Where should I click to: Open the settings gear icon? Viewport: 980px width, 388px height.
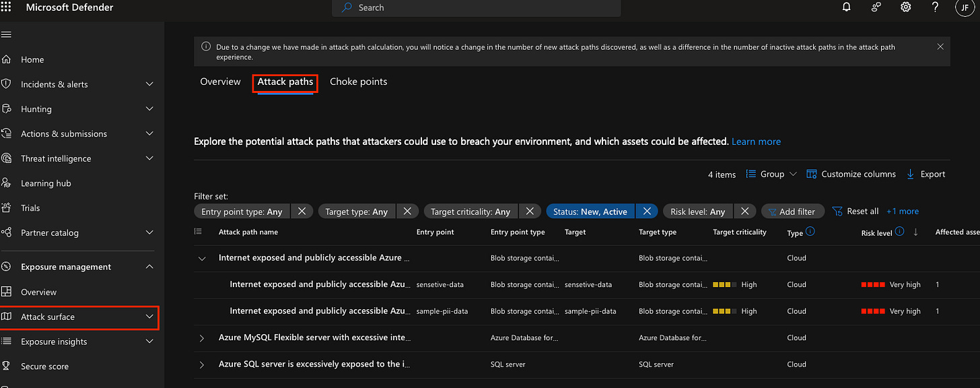[906, 7]
